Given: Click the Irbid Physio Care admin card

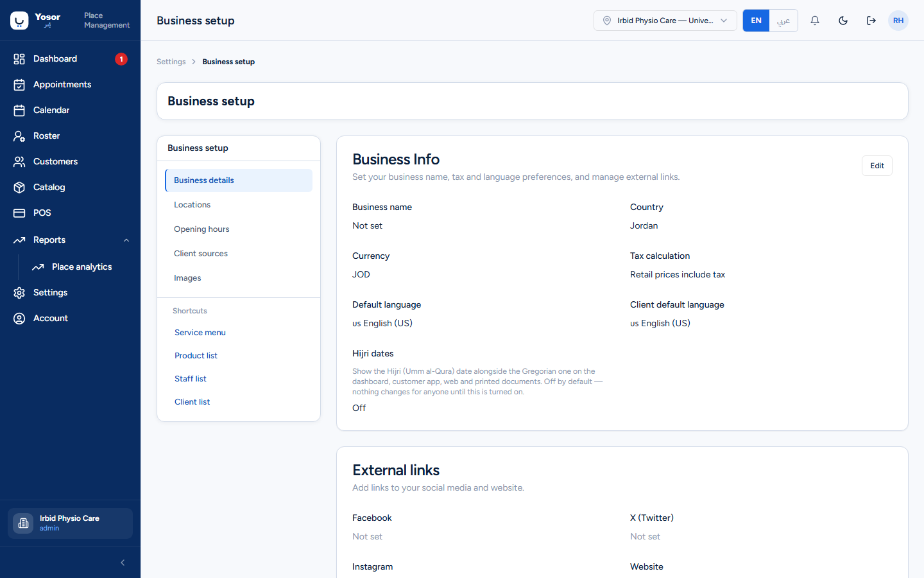Looking at the screenshot, I should [70, 523].
